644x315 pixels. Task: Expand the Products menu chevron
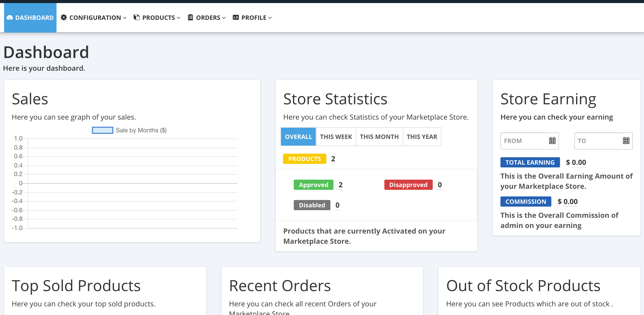click(178, 18)
